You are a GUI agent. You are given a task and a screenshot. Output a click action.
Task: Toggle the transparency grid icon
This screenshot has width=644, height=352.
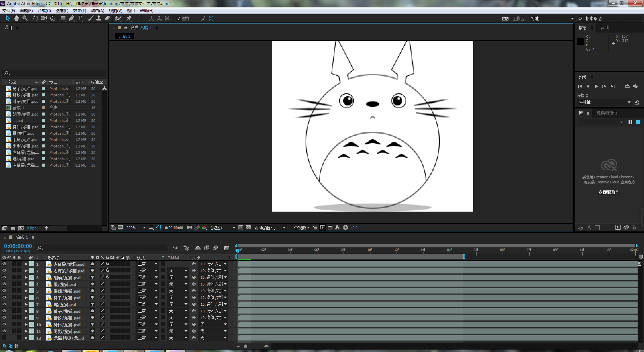pyautogui.click(x=248, y=228)
